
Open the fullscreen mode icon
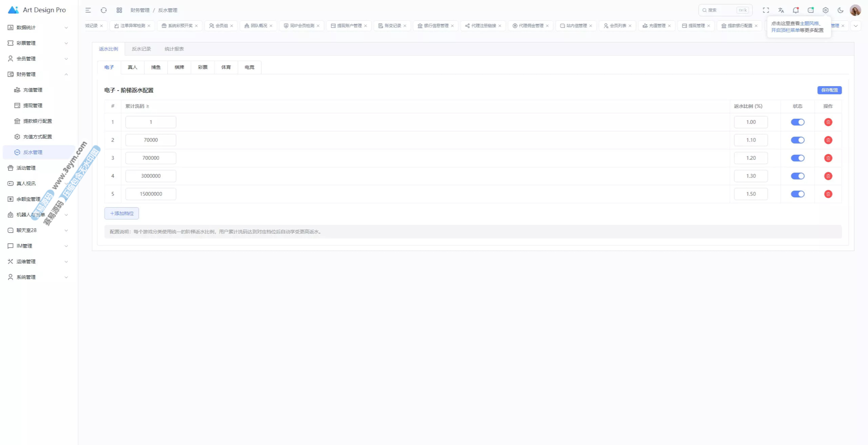(766, 10)
